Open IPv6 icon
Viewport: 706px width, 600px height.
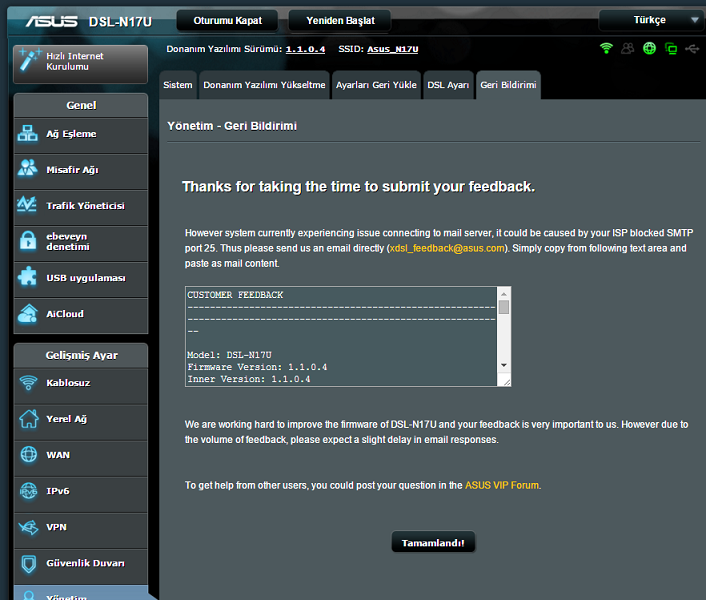point(29,491)
